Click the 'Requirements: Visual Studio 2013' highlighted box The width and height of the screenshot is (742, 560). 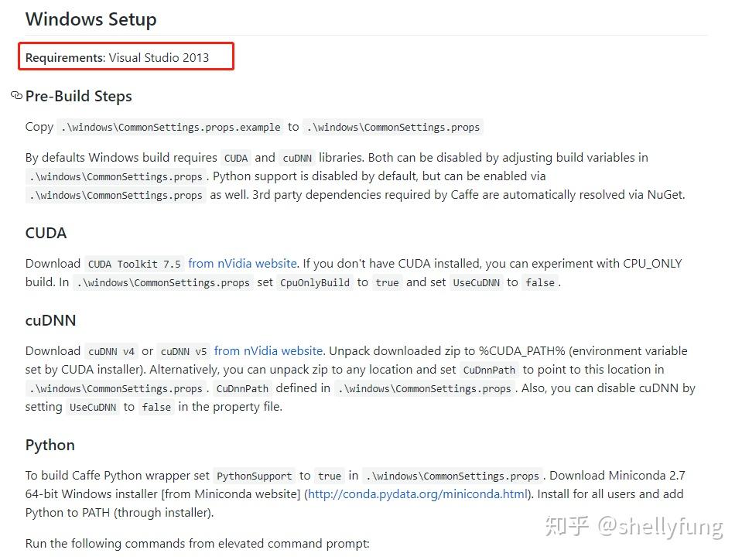coord(126,56)
